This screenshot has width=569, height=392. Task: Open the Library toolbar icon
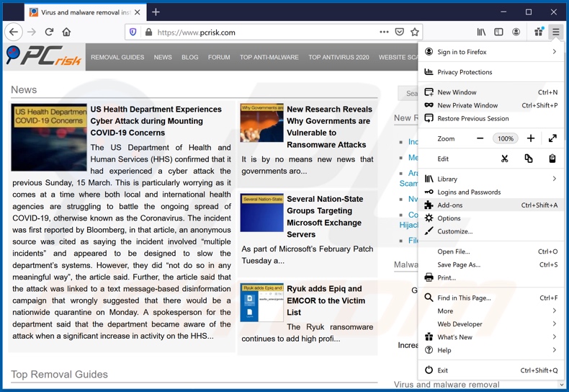tap(481, 32)
